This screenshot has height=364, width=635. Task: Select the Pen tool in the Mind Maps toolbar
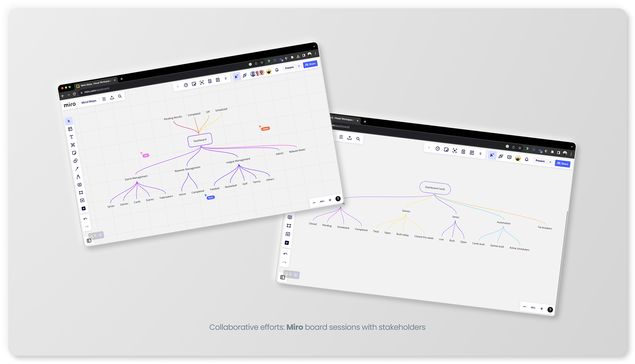click(x=78, y=177)
